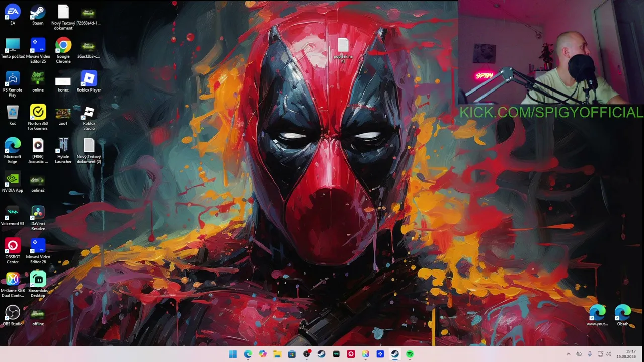644x362 pixels.
Task: Switch to Spotify on the taskbar
Action: (x=410, y=354)
